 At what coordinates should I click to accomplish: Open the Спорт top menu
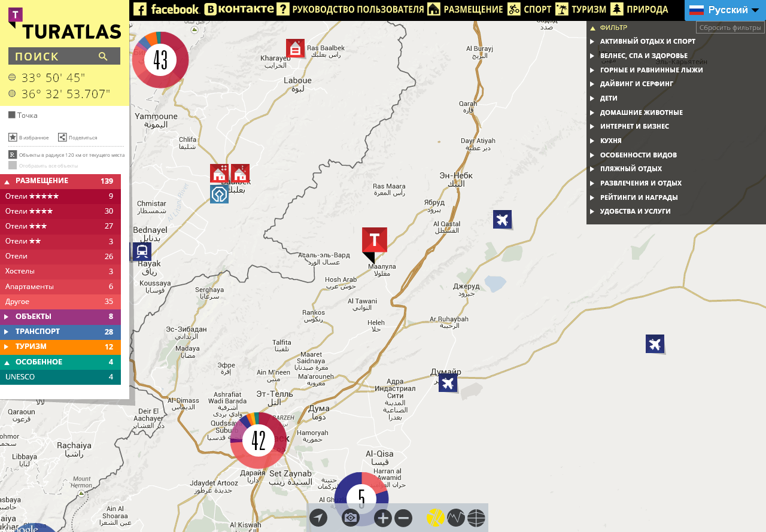[x=530, y=9]
